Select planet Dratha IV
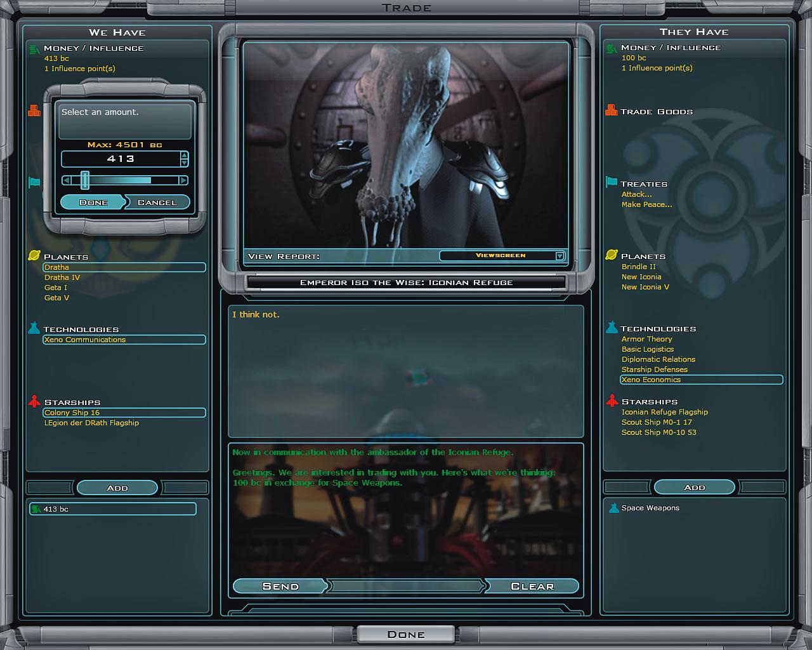The image size is (812, 650). [62, 277]
